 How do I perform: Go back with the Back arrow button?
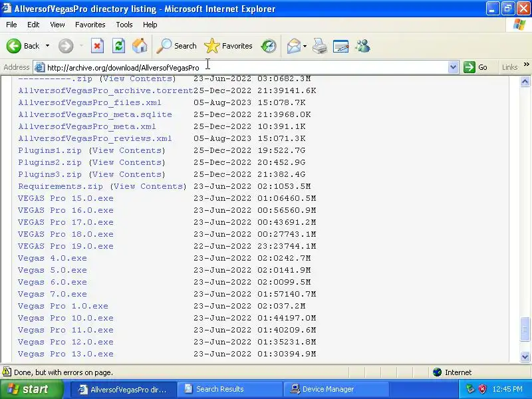(x=23, y=46)
